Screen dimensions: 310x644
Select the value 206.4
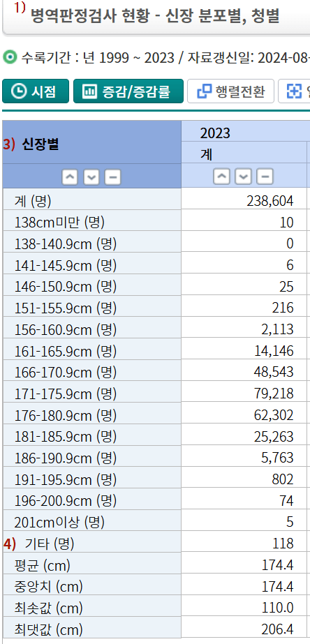point(278,629)
